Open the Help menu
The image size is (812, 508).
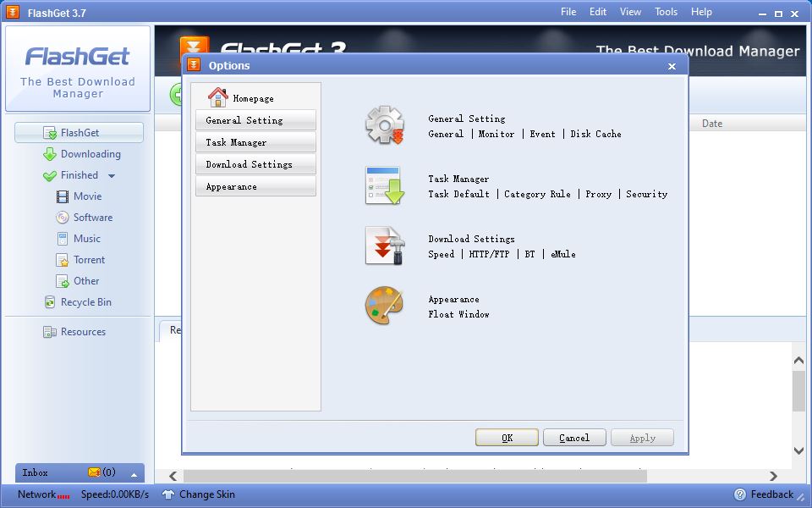[702, 12]
